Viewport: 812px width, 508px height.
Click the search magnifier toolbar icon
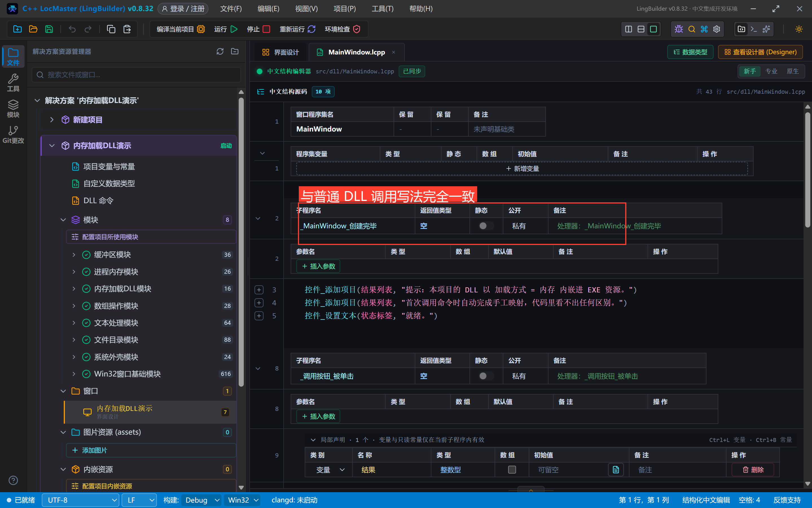point(692,29)
